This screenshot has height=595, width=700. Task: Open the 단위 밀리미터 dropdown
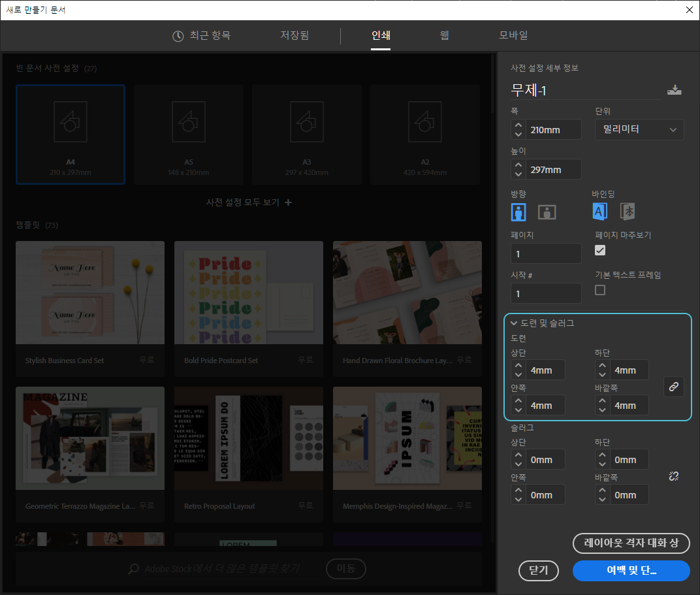click(x=639, y=129)
